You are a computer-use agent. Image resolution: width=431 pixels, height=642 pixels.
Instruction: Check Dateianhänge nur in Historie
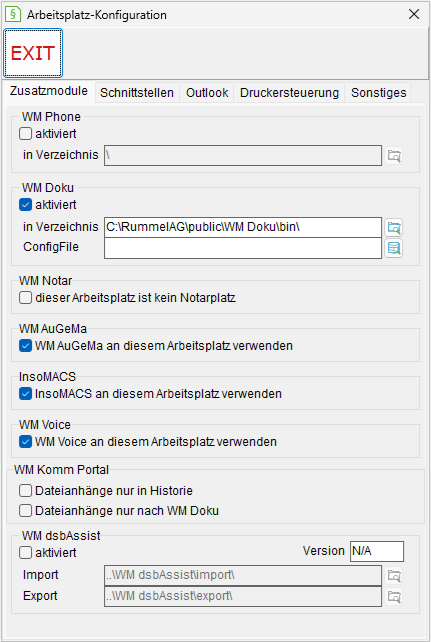pyautogui.click(x=25, y=491)
